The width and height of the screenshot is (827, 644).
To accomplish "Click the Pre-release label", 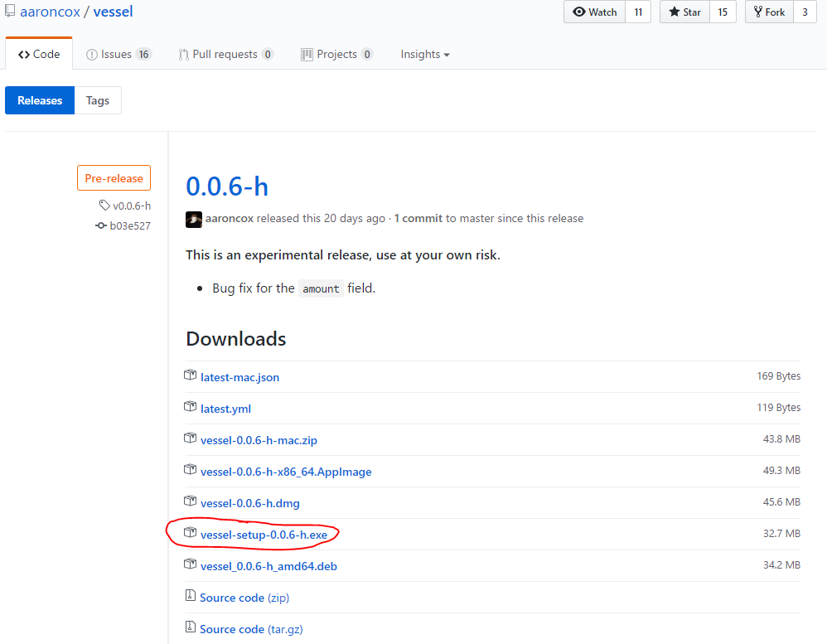I will [114, 177].
